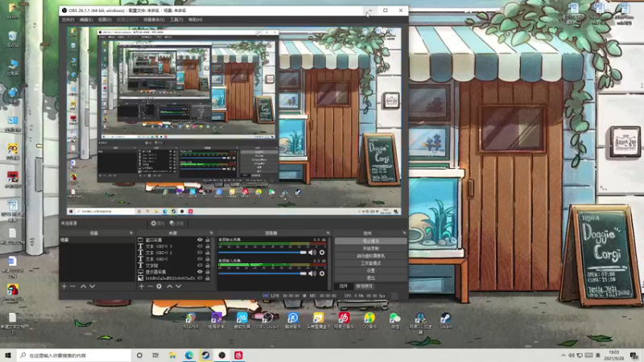Toggle the lock on the b16d image source
Viewport: 644px width, 362px height.
(x=208, y=278)
